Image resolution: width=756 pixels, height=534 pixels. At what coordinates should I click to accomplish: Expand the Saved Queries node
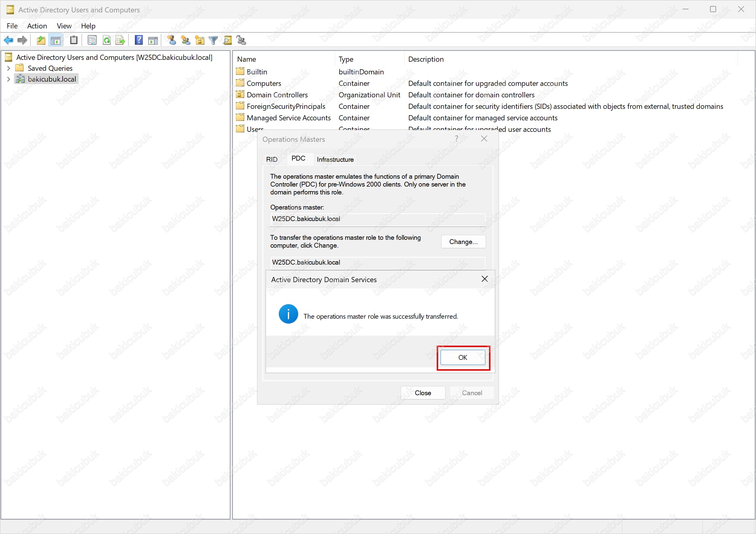coord(8,68)
